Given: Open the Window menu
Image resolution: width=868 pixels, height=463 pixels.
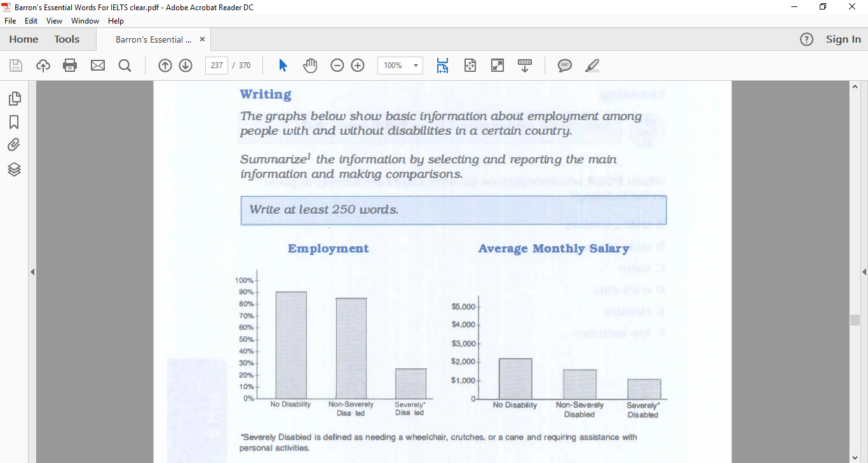Looking at the screenshot, I should [x=85, y=21].
